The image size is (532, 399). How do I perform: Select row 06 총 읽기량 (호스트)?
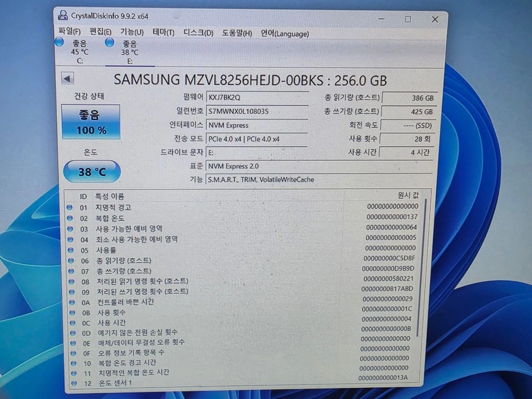243,260
